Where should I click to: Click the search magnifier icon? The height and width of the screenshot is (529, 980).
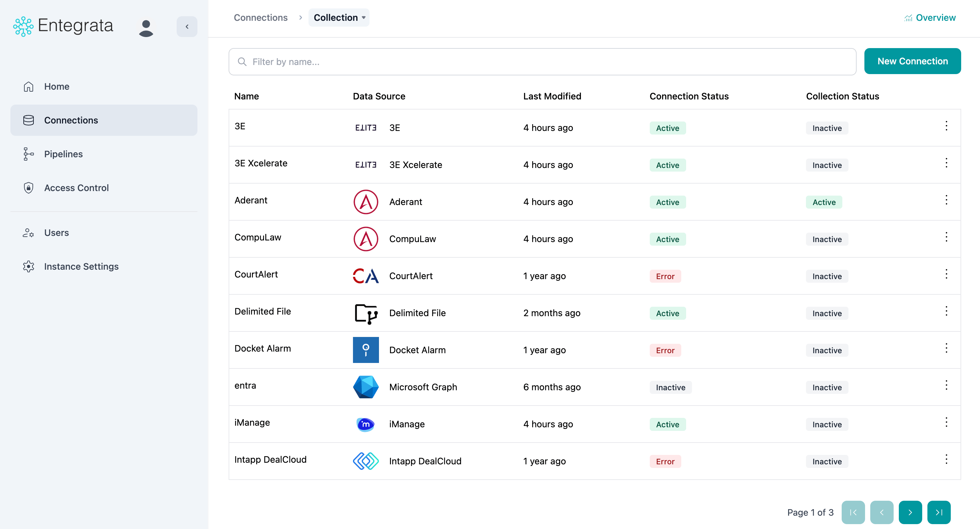242,62
